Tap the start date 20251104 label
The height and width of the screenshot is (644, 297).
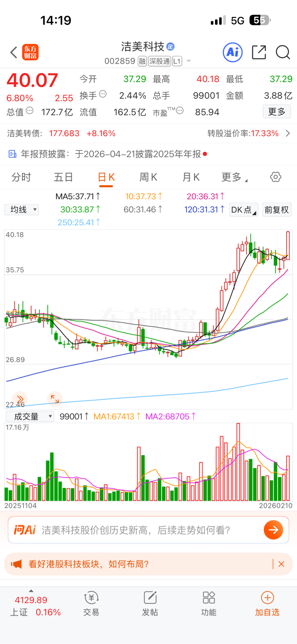[x=20, y=506]
